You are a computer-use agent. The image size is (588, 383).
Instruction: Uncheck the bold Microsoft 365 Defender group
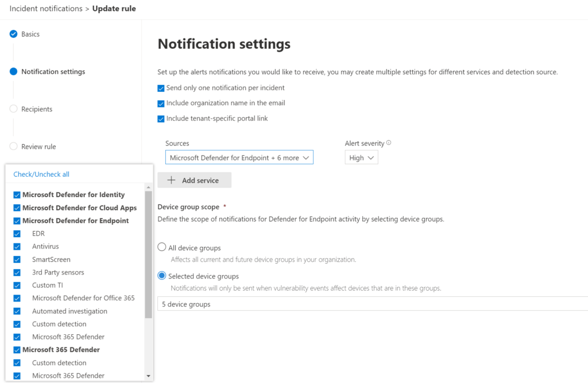point(17,350)
